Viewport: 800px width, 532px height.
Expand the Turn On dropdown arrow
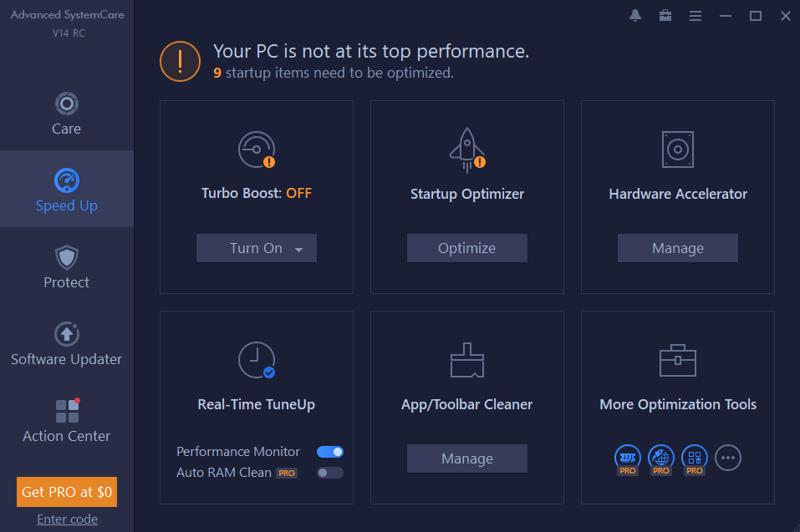point(299,249)
